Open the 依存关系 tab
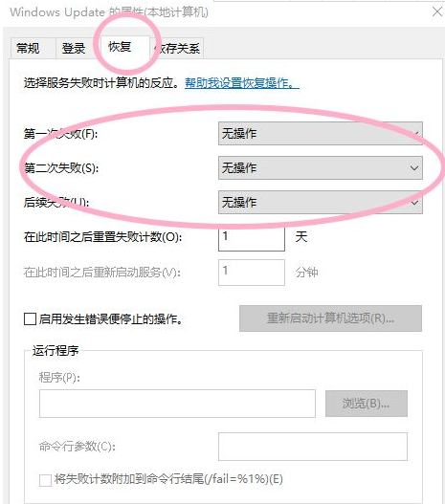445x504 pixels. (176, 48)
